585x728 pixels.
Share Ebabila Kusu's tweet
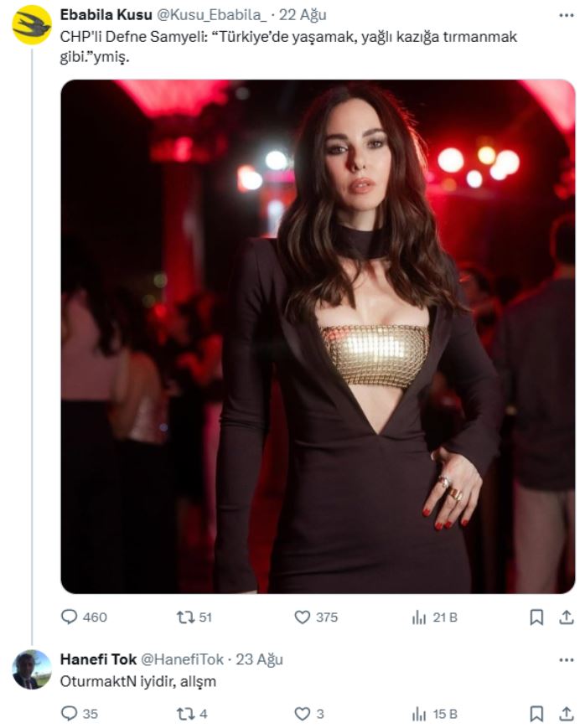(567, 617)
